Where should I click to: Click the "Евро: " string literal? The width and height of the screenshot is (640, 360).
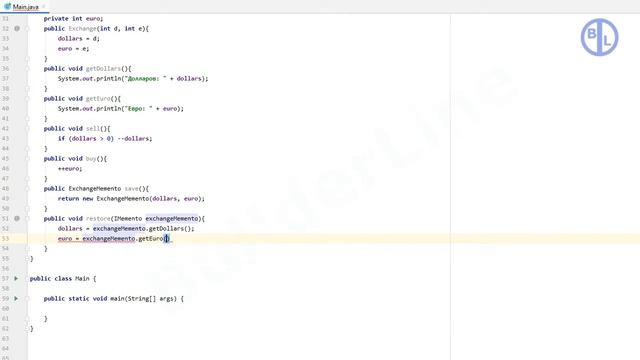(138, 109)
